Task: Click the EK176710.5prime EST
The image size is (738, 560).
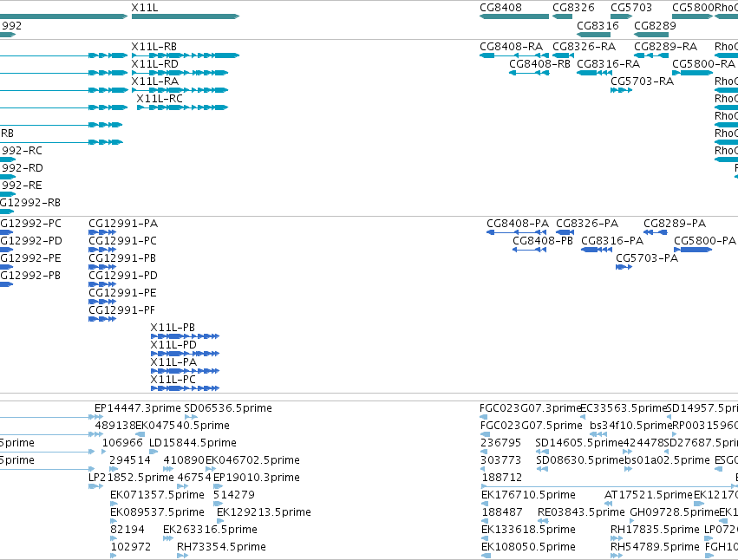Action: pos(485,504)
